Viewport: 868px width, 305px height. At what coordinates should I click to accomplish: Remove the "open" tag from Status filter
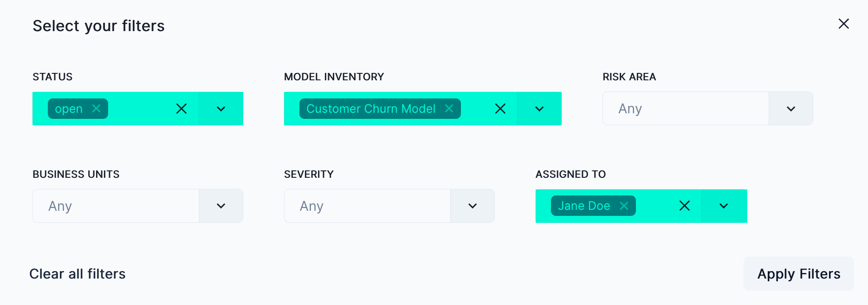[x=96, y=108]
